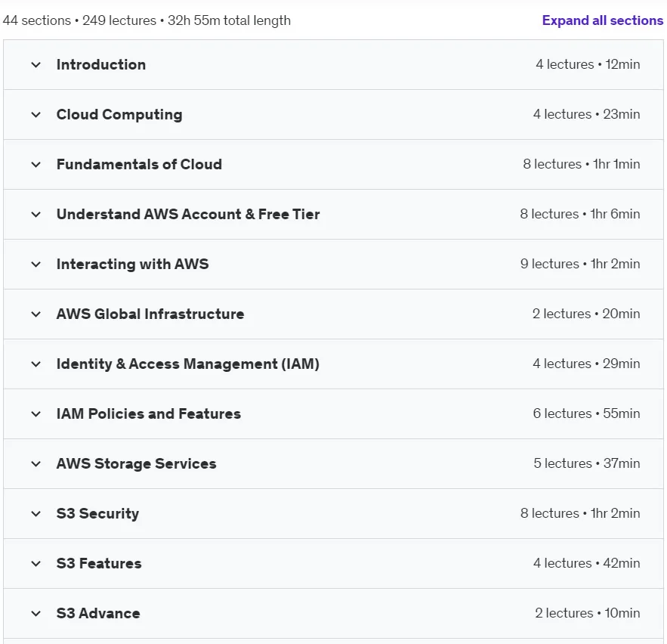The width and height of the screenshot is (667, 644).
Task: Click '2 lectures • 10min' in S3 Advance row
Action: (x=588, y=613)
